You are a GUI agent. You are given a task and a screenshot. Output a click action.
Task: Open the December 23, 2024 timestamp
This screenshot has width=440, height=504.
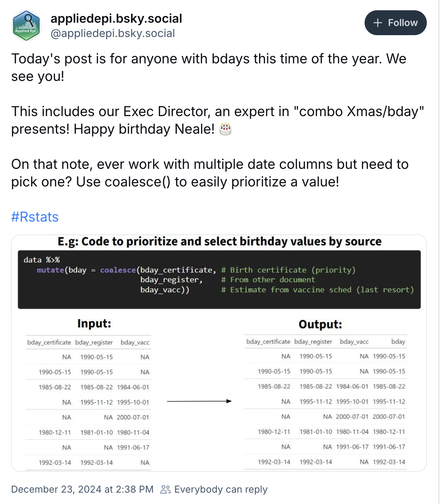(82, 489)
